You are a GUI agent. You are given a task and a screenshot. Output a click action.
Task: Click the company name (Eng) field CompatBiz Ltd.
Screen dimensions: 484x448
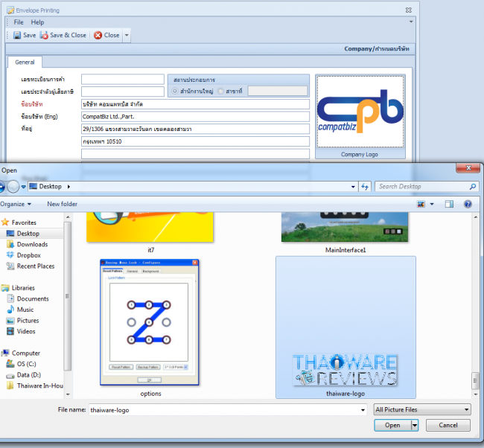(195, 117)
